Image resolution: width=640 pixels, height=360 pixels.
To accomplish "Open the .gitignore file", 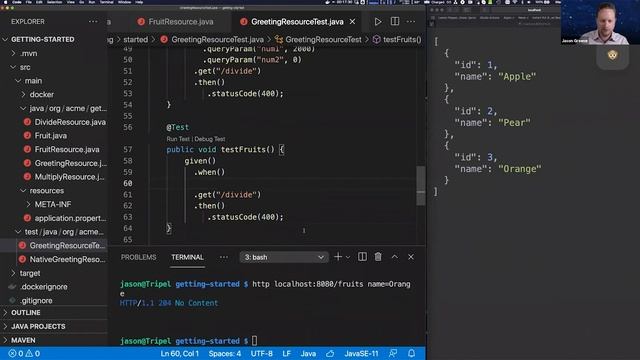I will click(37, 301).
